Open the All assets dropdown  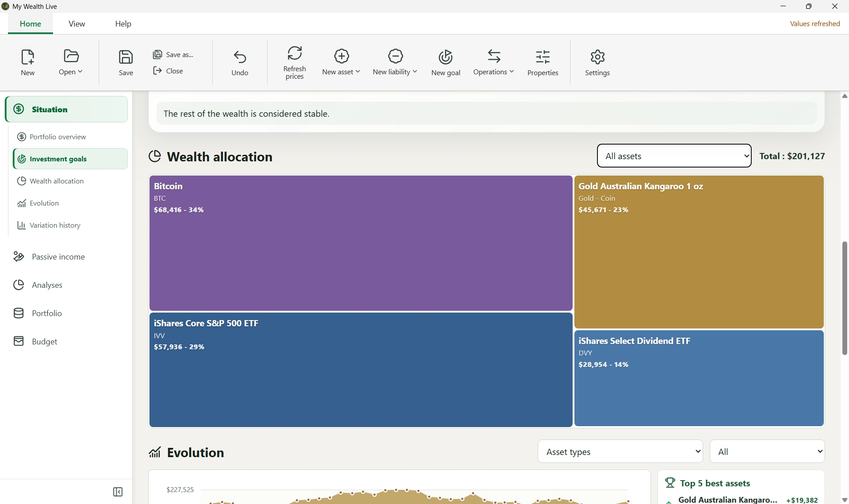point(674,156)
